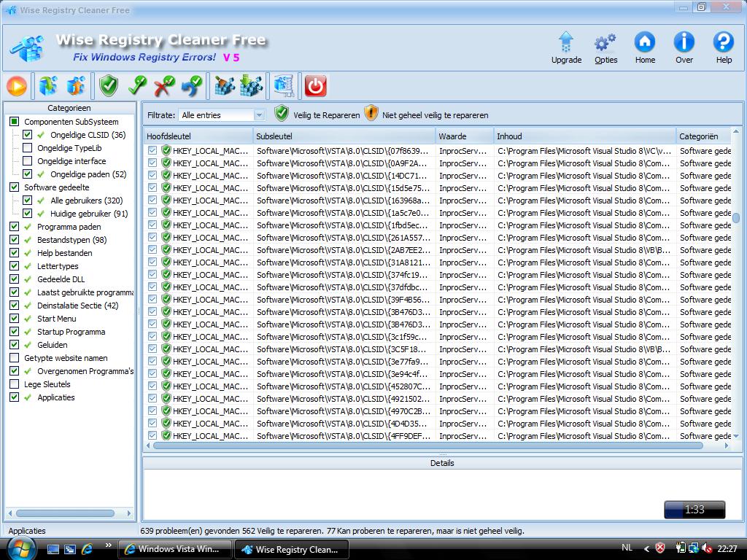Click the blue arrow invert-selection toolbar icon
747x560 pixels.
click(192, 86)
